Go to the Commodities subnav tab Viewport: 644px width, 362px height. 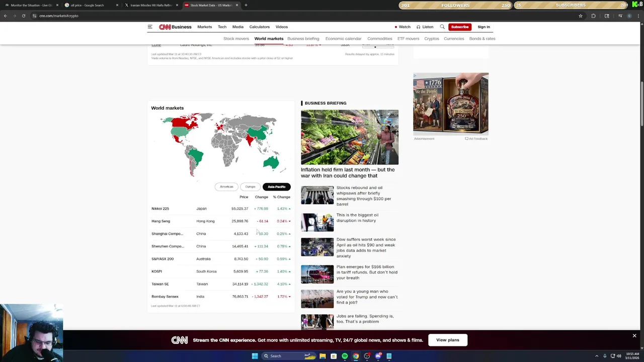point(380,39)
